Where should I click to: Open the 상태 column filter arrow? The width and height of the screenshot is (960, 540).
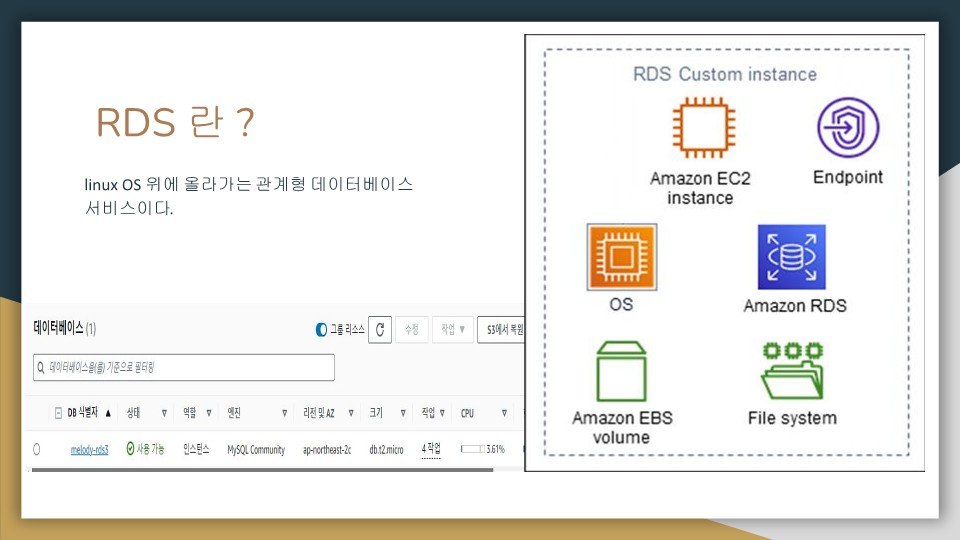click(x=164, y=413)
